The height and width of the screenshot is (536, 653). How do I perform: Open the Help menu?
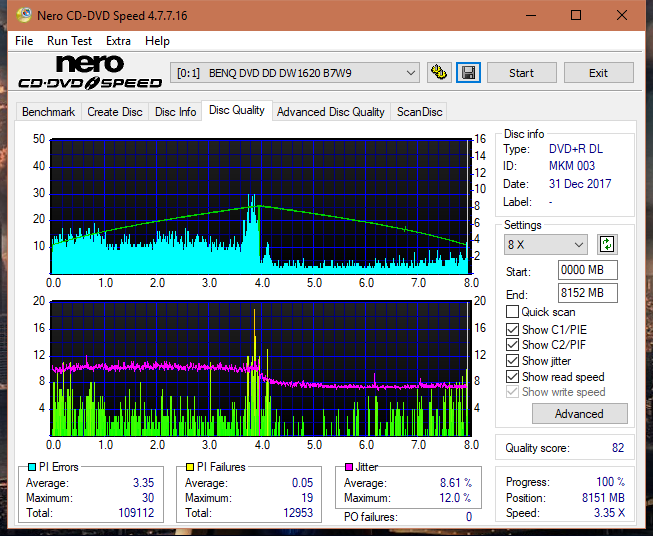(157, 41)
